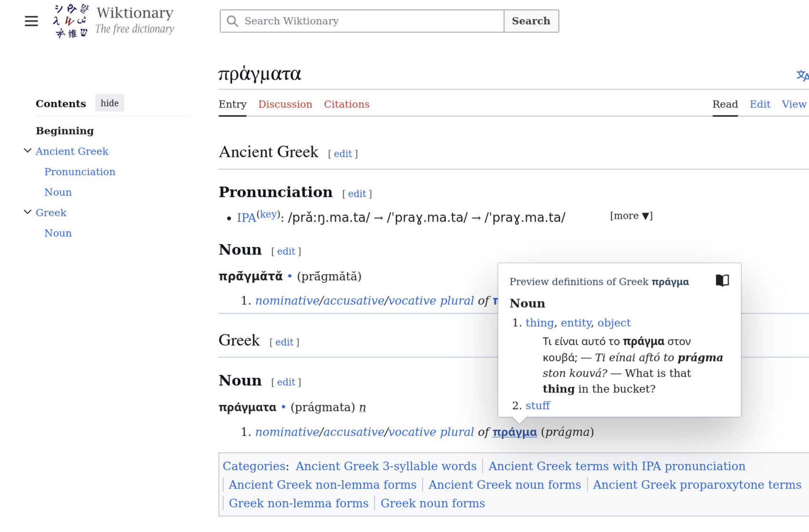Image resolution: width=809 pixels, height=532 pixels.
Task: Click nominative link in Greek definition
Action: click(287, 432)
